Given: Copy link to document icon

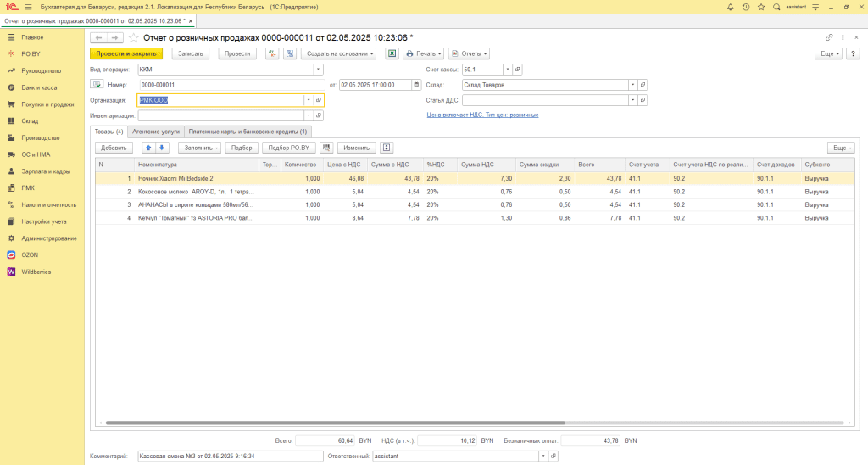Looking at the screenshot, I should point(829,37).
